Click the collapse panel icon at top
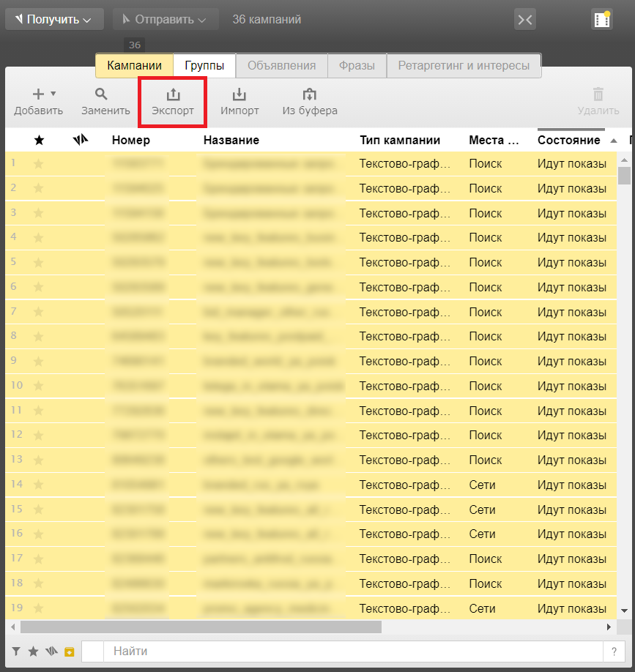The width and height of the screenshot is (635, 672). click(524, 20)
